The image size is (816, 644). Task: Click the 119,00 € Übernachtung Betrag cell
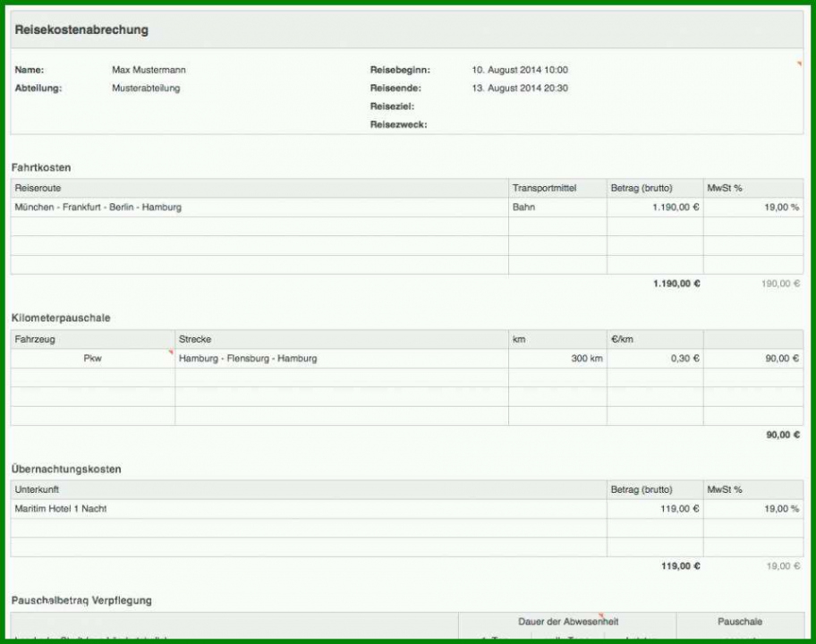[x=655, y=509]
